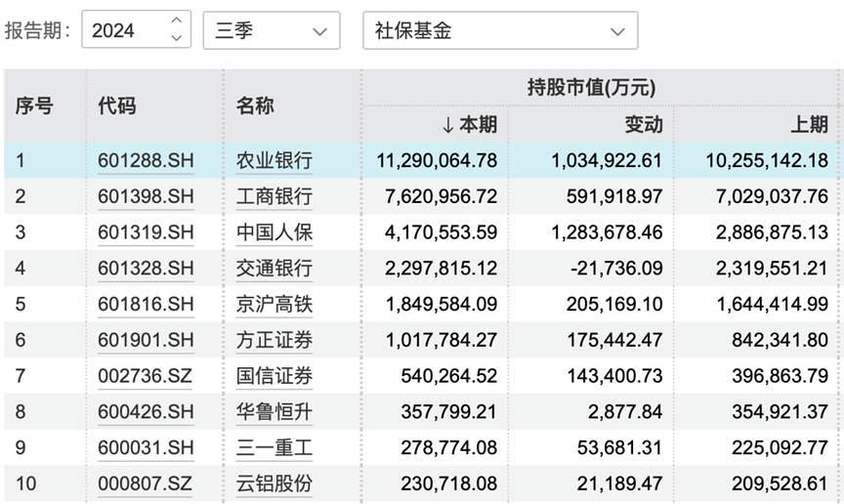The height and width of the screenshot is (504, 844).
Task: Select the 京沪高铁 name link
Action: point(274,305)
